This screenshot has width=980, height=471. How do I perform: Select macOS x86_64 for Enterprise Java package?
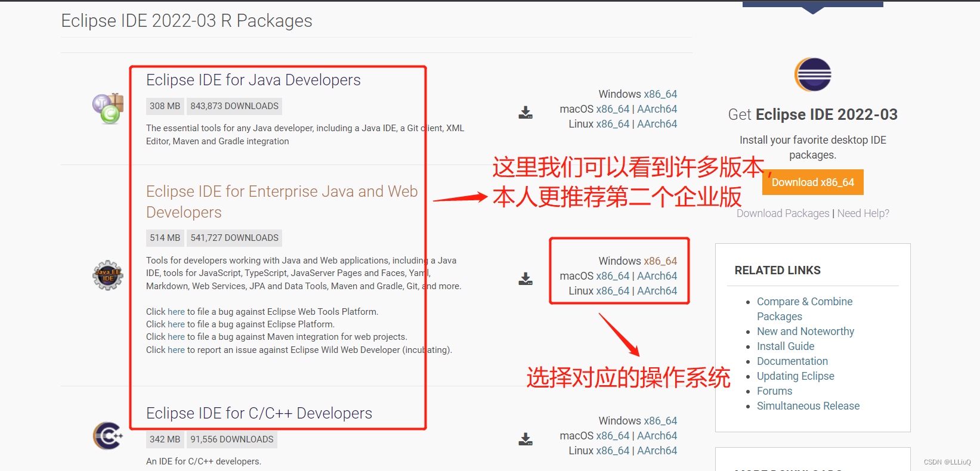613,276
